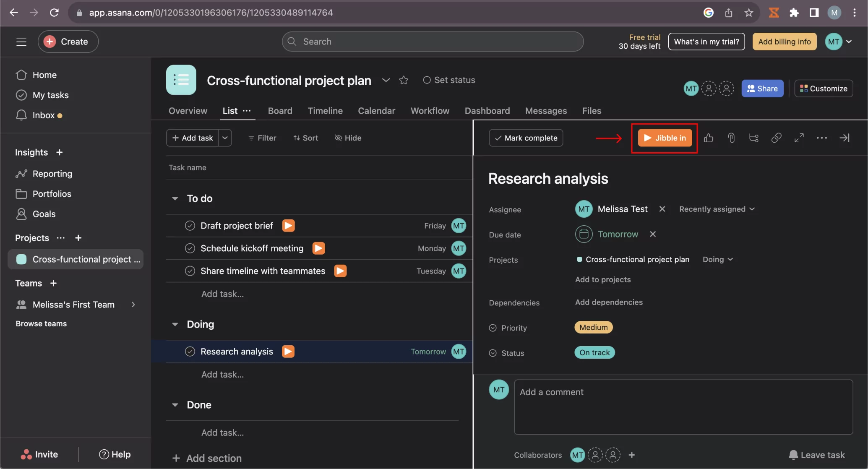Start Jibble timer on Research analysis row

point(288,352)
